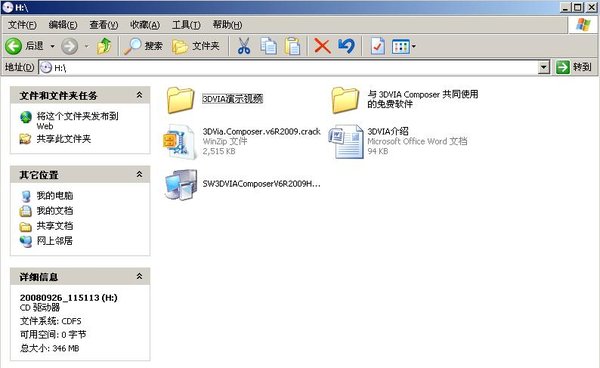Click the Network Neighborhood icon in sidebar
Image resolution: width=600 pixels, height=368 pixels.
click(x=26, y=241)
